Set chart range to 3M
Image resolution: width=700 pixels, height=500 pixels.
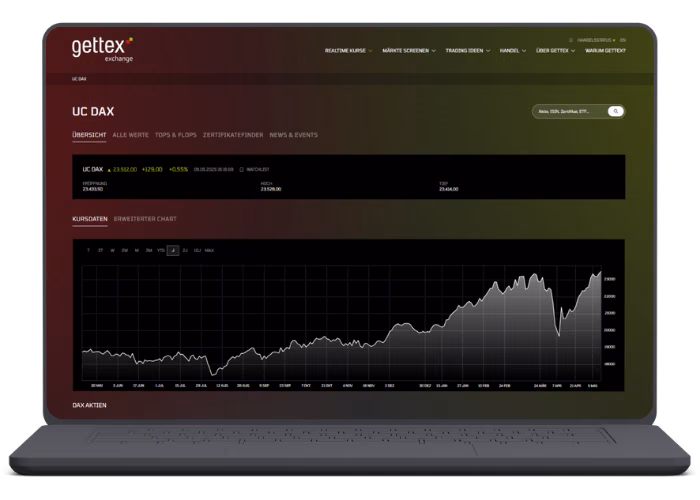[149, 250]
